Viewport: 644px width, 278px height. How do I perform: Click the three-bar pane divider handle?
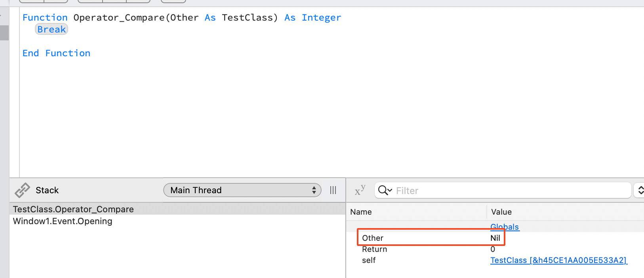point(333,190)
